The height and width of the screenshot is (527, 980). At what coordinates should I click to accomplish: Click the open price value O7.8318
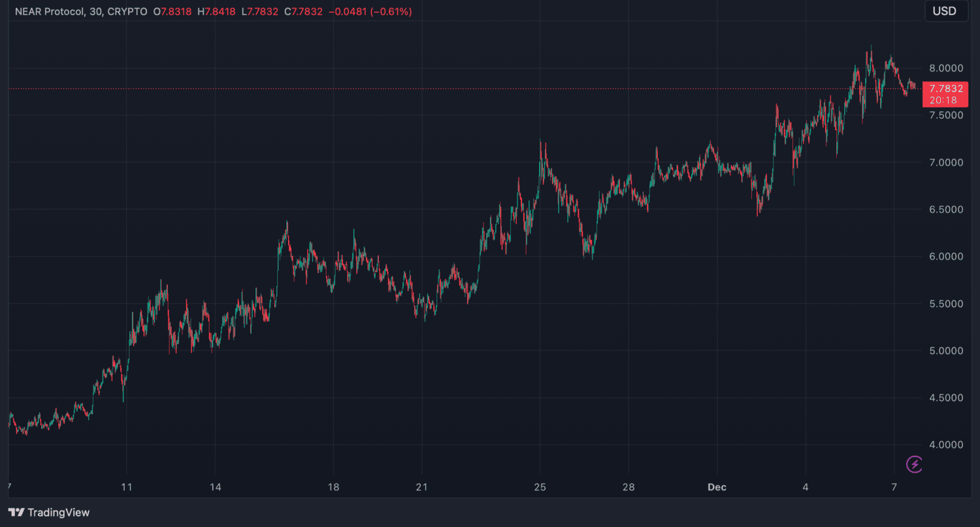click(x=172, y=12)
